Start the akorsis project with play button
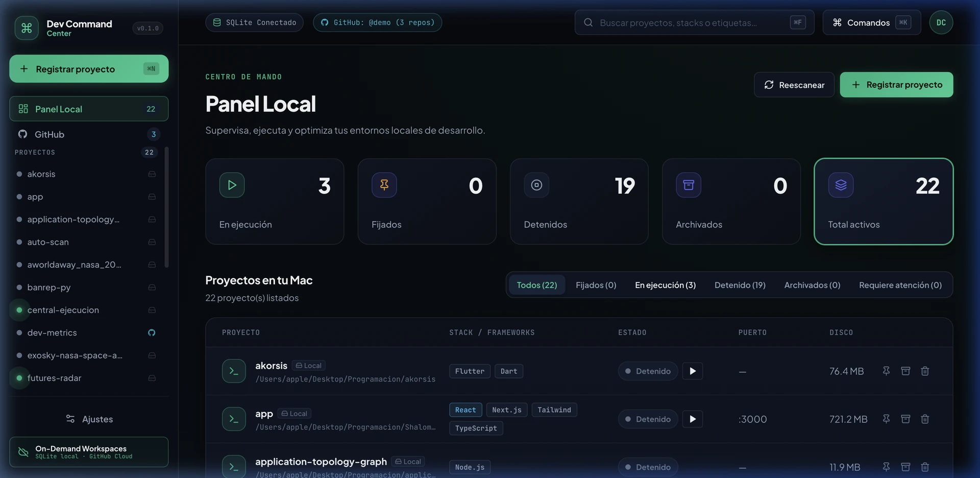The image size is (980, 478). (693, 371)
